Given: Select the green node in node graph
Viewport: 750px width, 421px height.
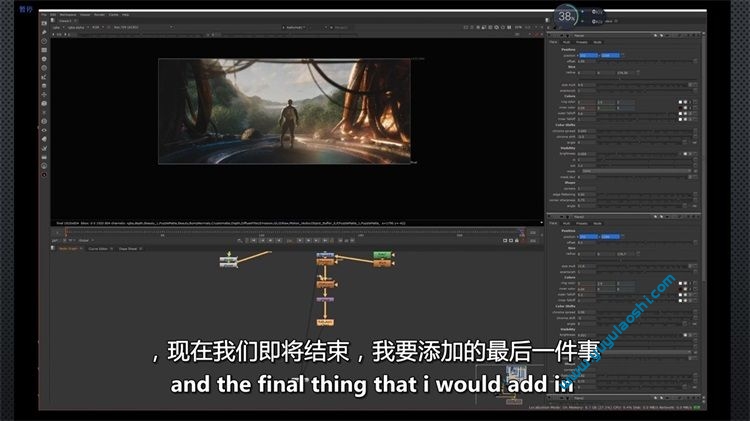Looking at the screenshot, I should tap(383, 255).
